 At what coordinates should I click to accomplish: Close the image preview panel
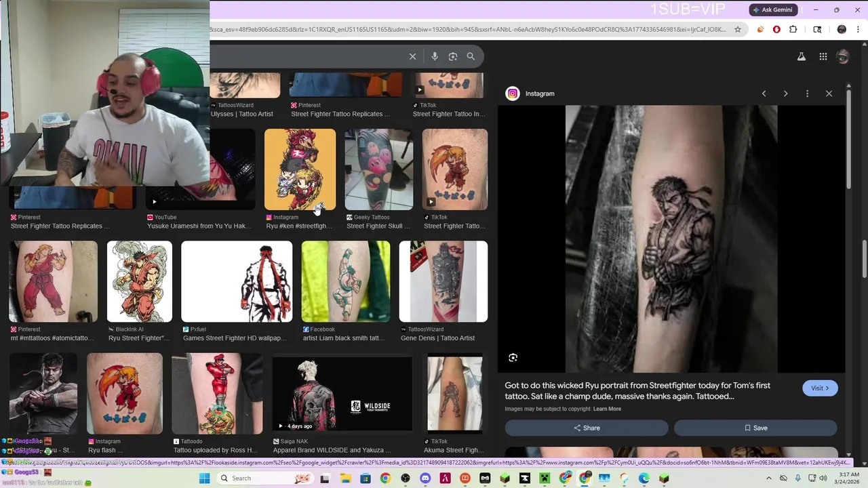pyautogui.click(x=829, y=94)
